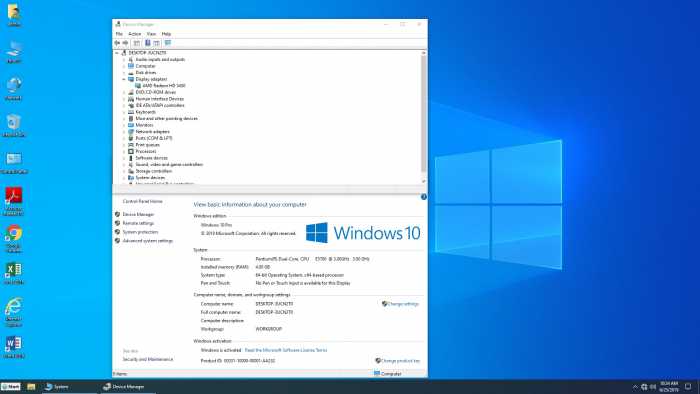Open the Remote settings link

tap(138, 223)
